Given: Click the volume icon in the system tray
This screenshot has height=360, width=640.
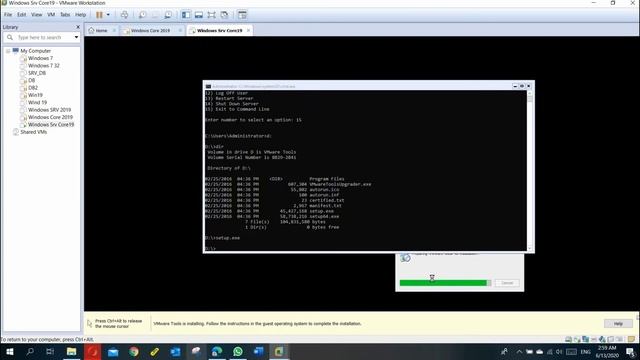Looking at the screenshot, I should click(559, 351).
